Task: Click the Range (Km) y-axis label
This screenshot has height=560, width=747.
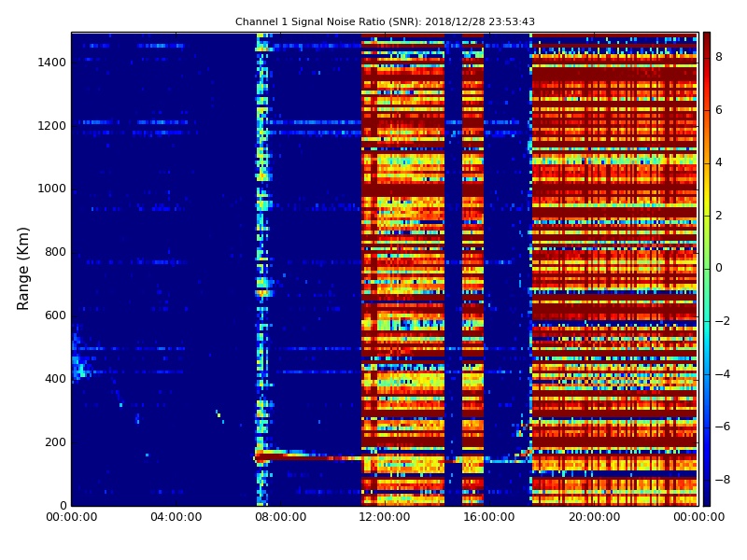Action: [x=22, y=269]
